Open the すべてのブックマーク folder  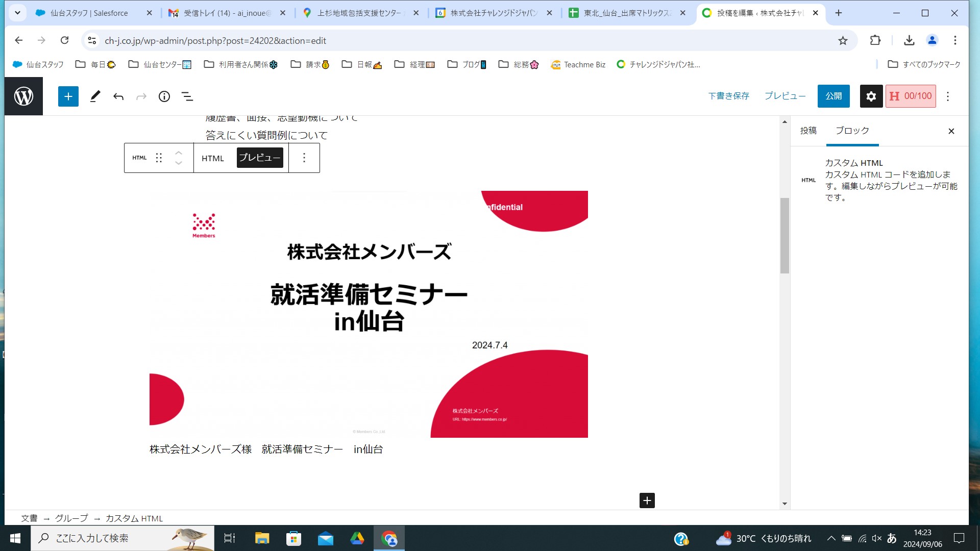click(x=924, y=64)
